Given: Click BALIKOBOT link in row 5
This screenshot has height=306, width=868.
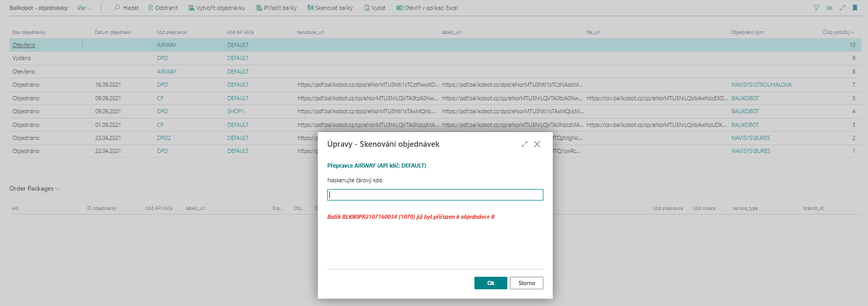Looking at the screenshot, I should 745,98.
